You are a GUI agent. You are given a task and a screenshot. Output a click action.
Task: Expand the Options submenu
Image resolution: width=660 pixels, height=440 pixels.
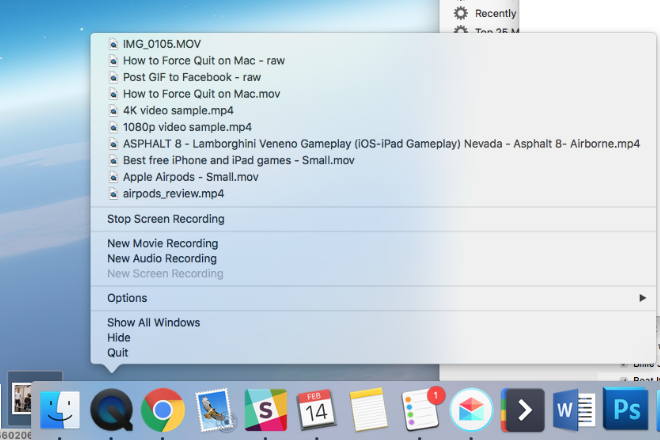pos(373,298)
